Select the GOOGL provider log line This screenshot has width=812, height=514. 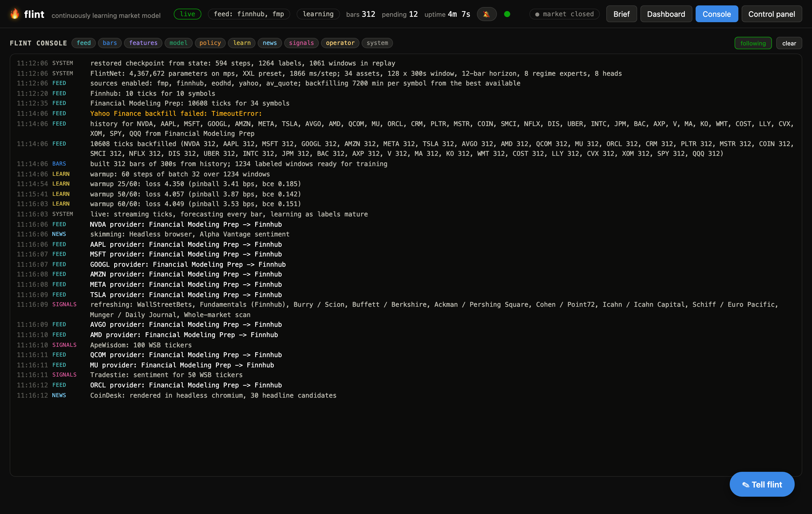[x=406, y=265]
